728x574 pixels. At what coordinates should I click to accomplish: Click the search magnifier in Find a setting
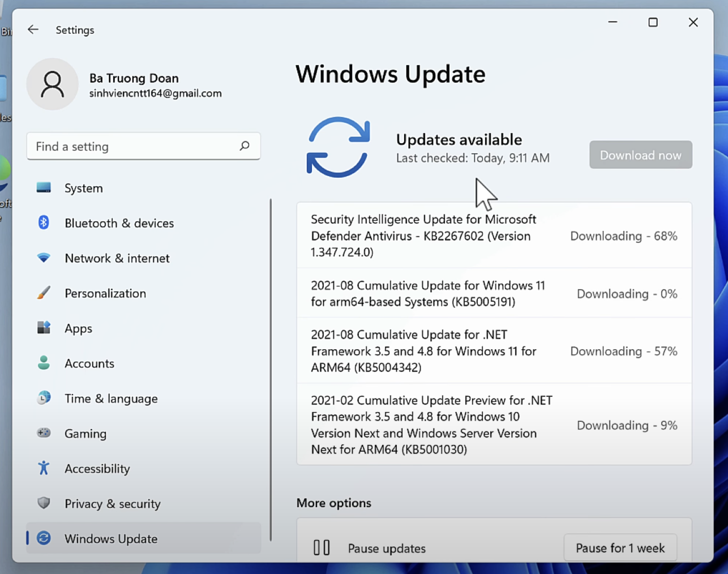coord(245,146)
